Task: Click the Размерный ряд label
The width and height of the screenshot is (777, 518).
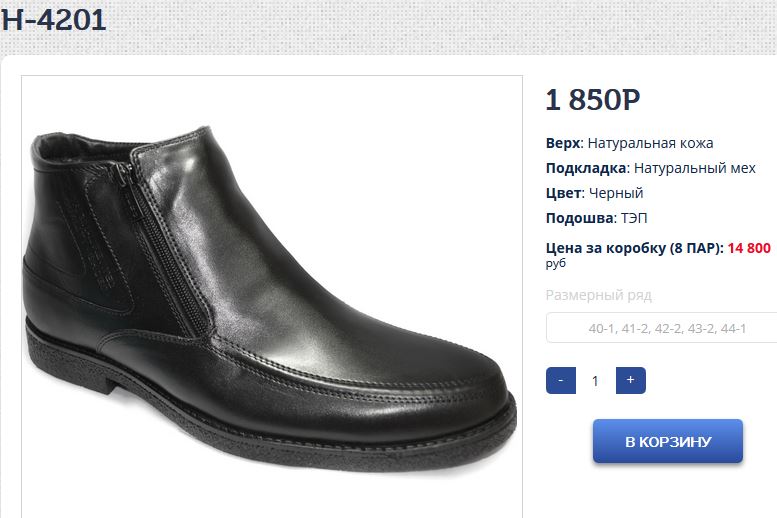Action: pyautogui.click(x=598, y=295)
